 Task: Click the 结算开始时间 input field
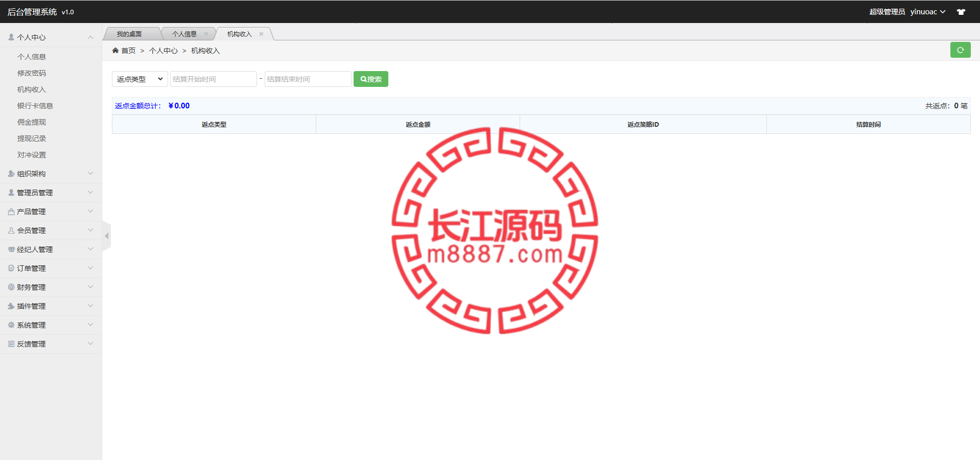click(214, 79)
